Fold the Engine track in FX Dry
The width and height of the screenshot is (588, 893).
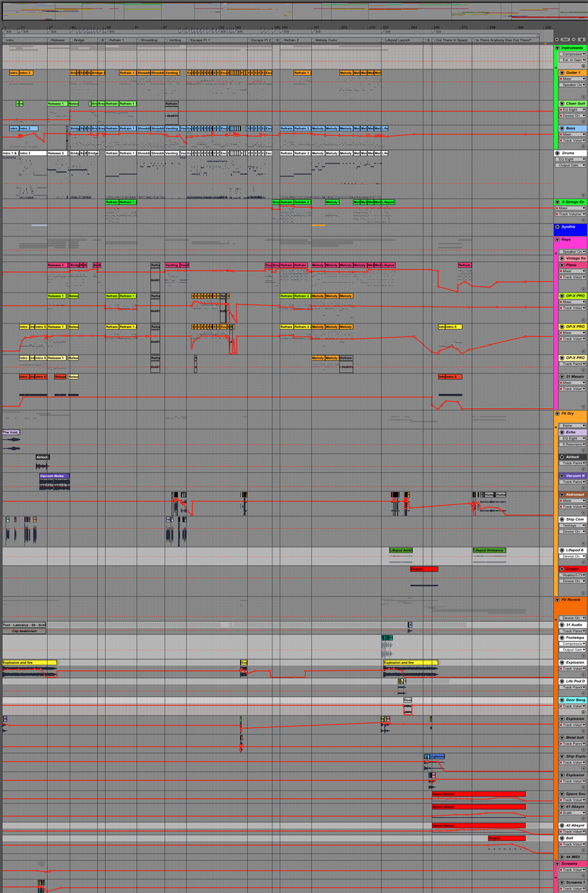pos(562,569)
